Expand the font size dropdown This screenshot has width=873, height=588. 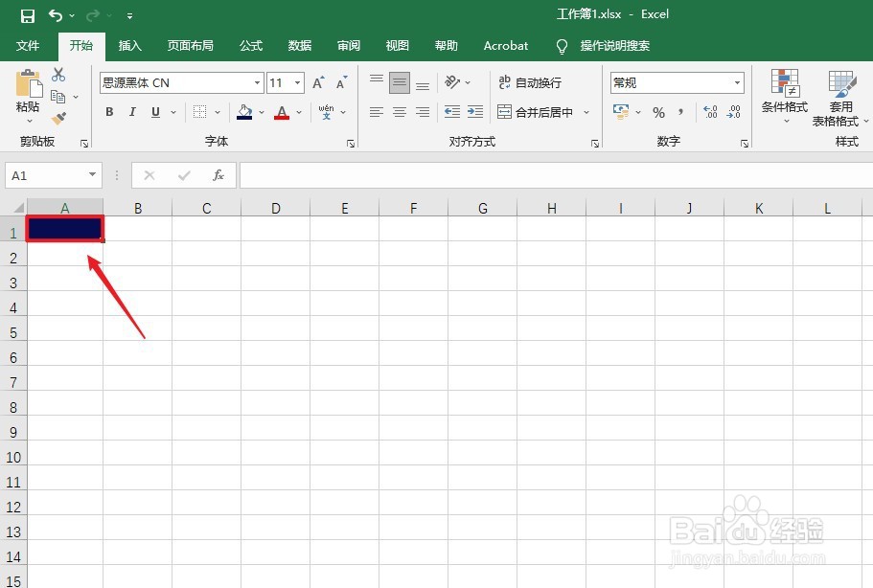point(296,82)
